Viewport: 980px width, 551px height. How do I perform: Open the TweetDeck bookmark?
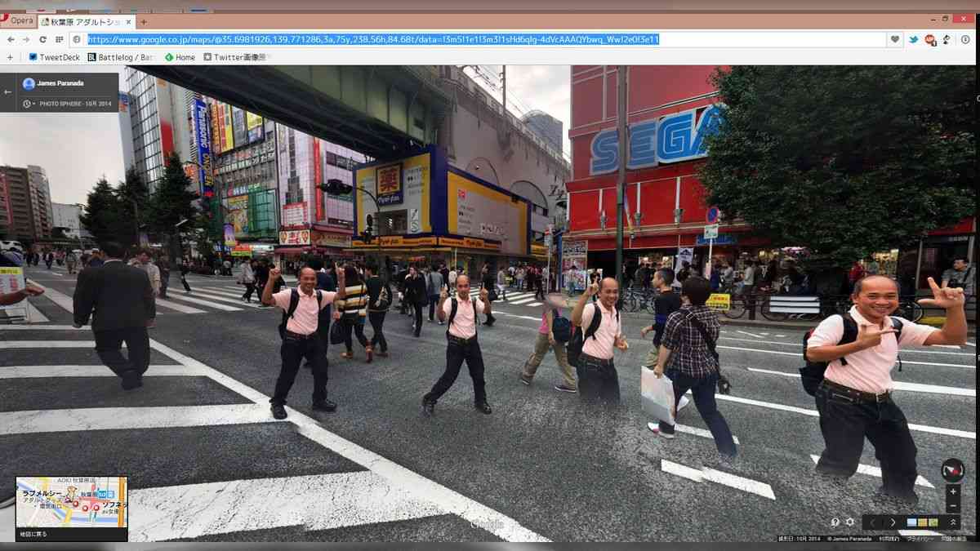55,57
